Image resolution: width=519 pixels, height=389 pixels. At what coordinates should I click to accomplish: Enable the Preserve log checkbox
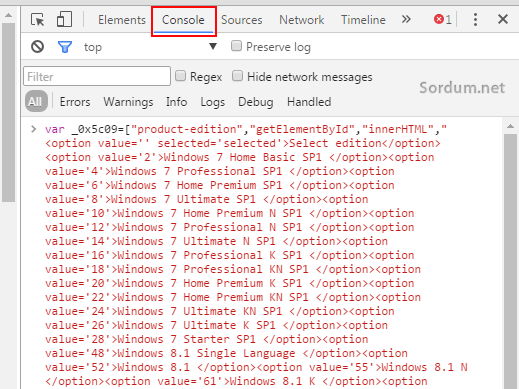236,46
